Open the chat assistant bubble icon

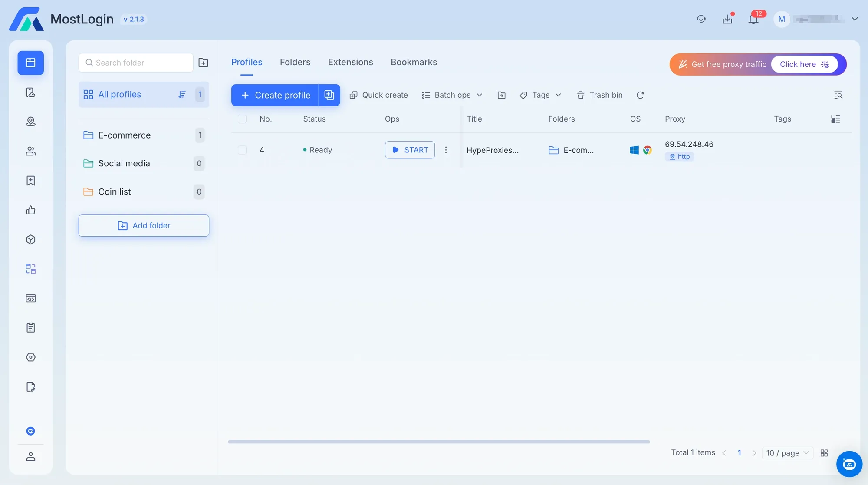(849, 464)
